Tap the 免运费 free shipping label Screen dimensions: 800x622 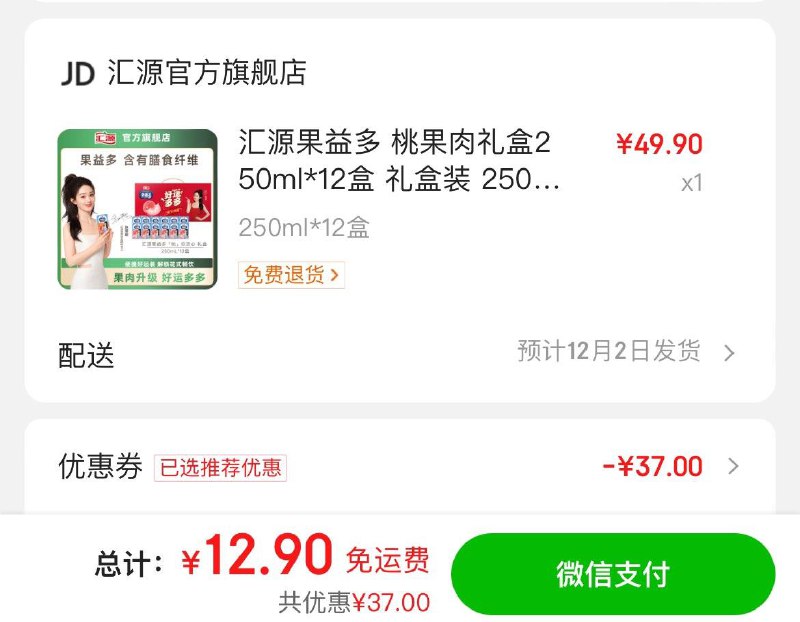(387, 560)
